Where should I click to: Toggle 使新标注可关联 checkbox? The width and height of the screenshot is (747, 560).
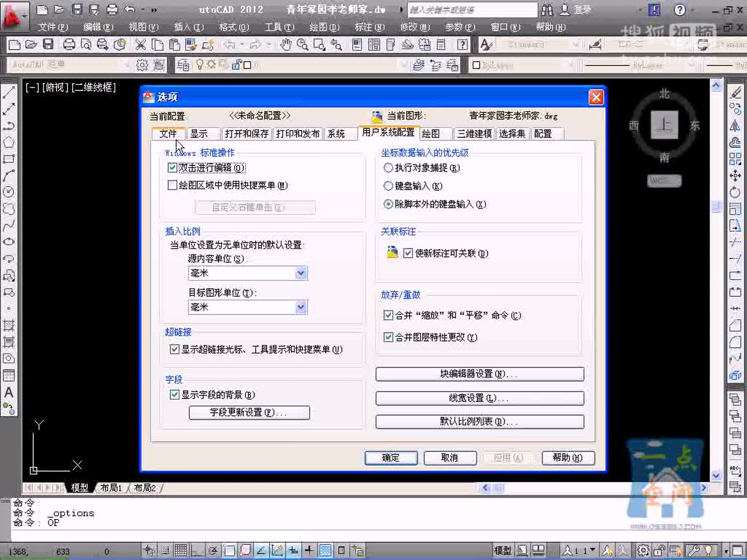(408, 253)
